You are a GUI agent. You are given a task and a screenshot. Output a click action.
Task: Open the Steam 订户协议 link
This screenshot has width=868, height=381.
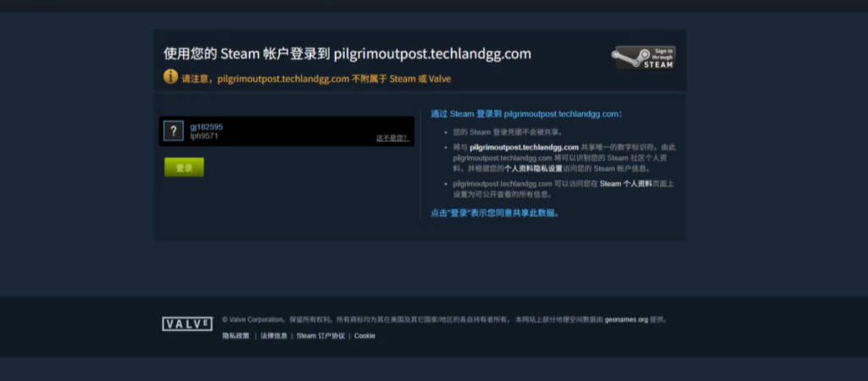tap(320, 335)
